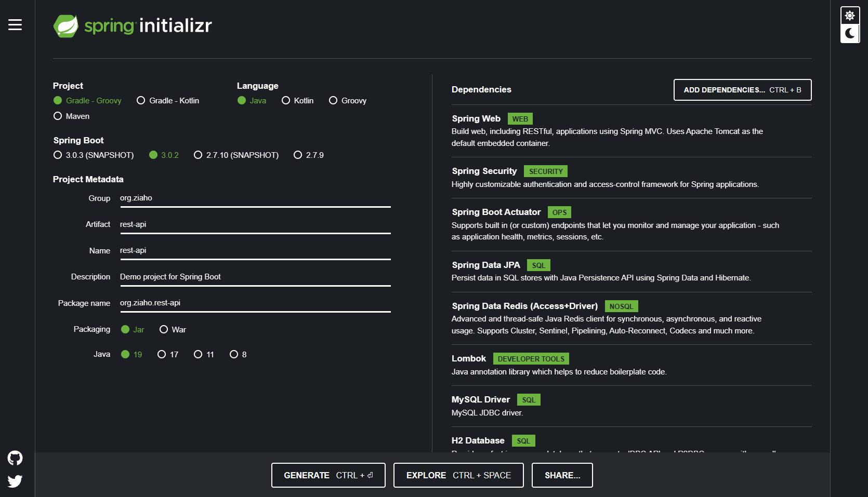Set Java version to 19

(x=131, y=355)
